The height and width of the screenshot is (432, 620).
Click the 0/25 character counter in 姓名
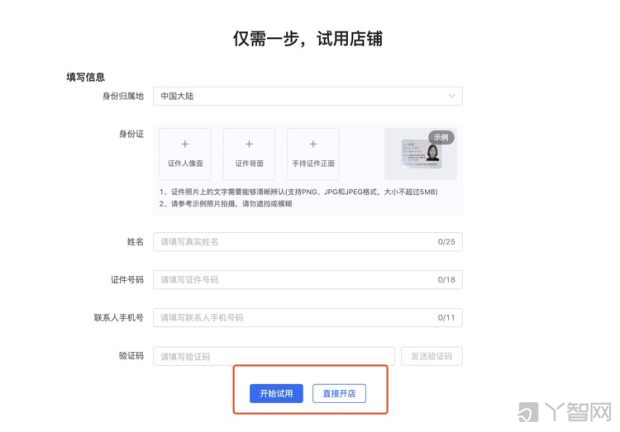click(x=446, y=242)
